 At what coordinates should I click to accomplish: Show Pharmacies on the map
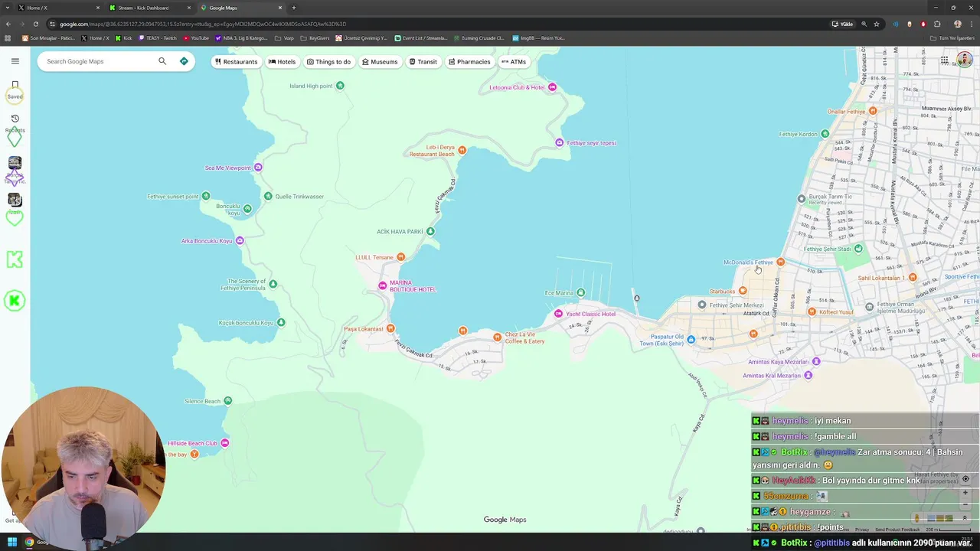point(469,61)
